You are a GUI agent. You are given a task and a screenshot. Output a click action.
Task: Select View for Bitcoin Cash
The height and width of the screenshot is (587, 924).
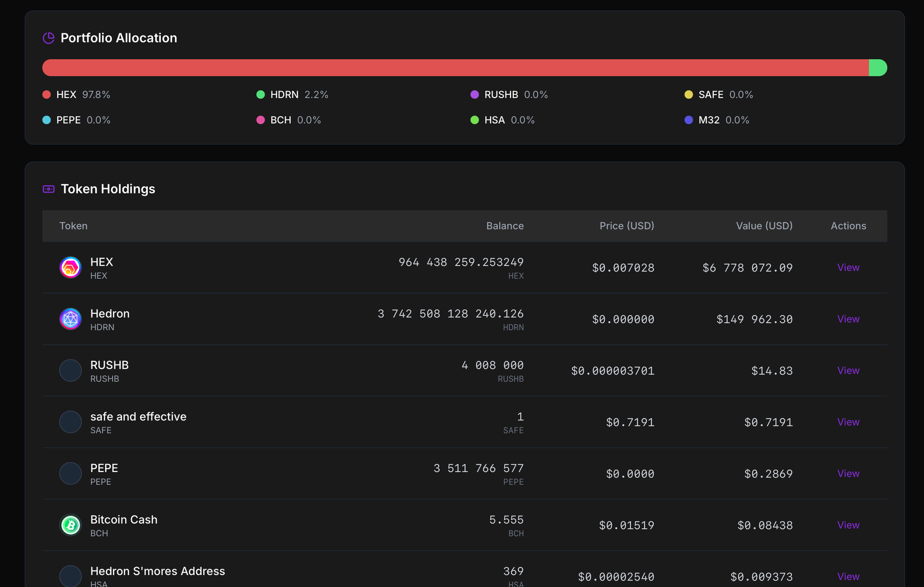[848, 525]
